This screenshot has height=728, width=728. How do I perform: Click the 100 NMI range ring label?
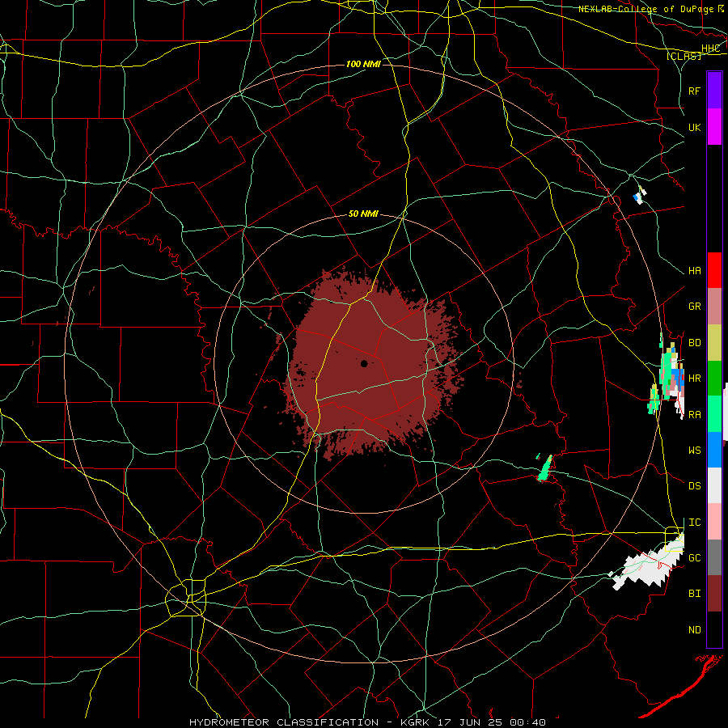[363, 64]
